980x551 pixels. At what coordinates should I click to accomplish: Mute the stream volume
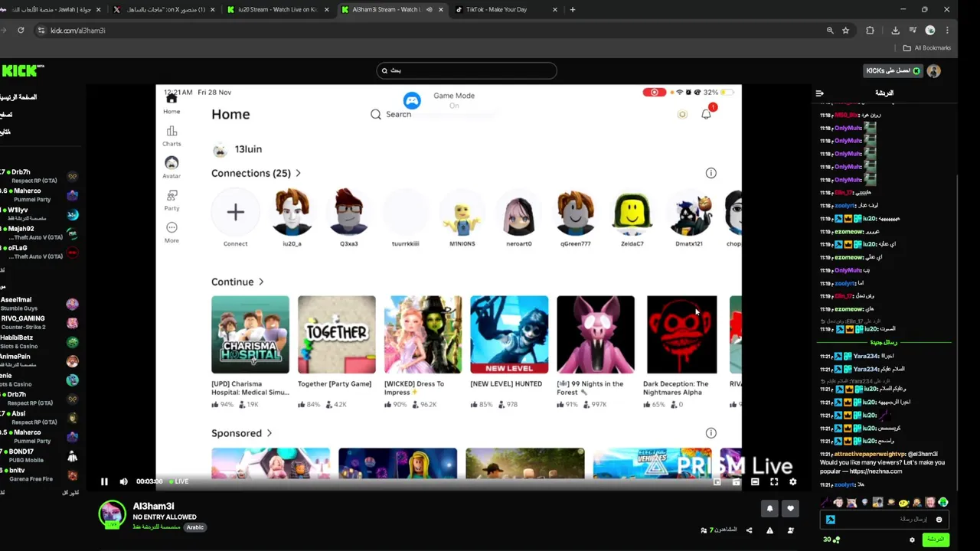pos(123,482)
